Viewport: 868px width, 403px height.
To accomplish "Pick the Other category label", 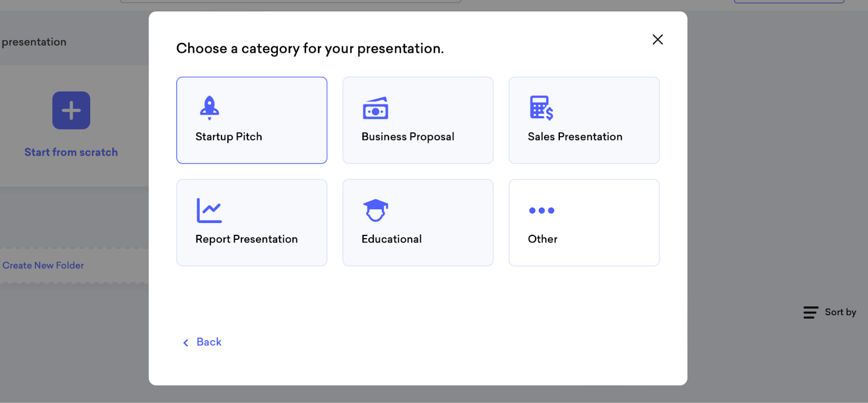I will pos(542,239).
